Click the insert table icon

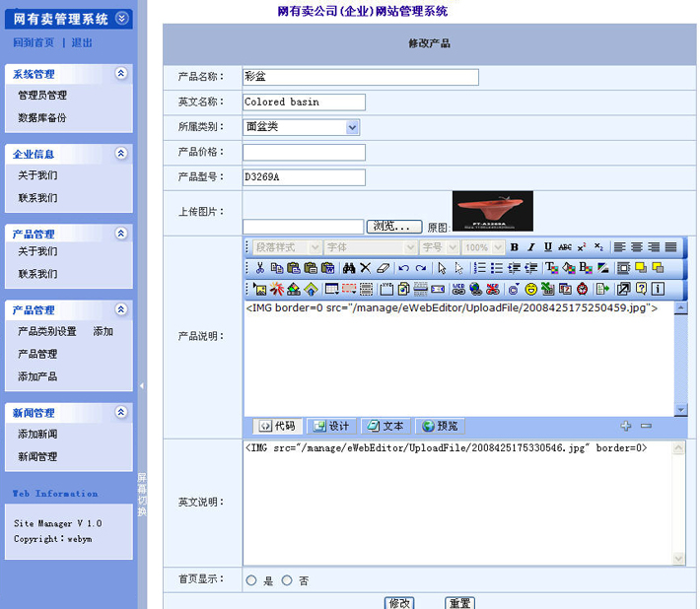click(331, 289)
